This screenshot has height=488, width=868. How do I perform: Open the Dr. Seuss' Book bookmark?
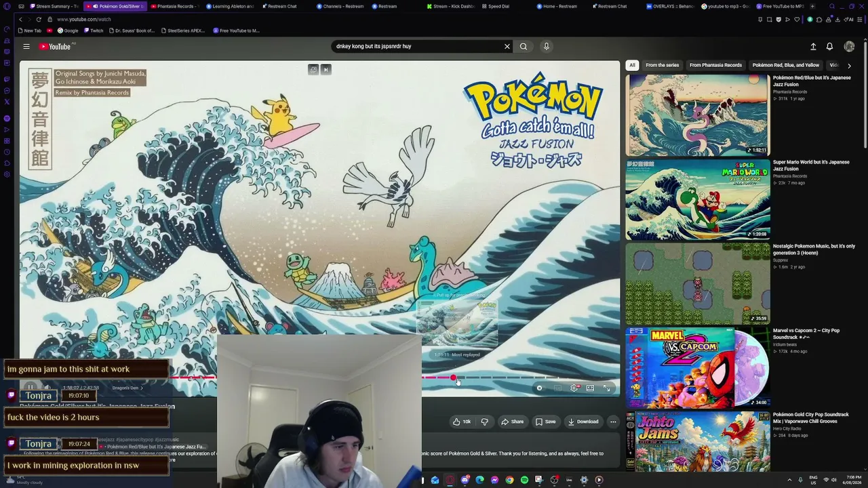click(132, 30)
